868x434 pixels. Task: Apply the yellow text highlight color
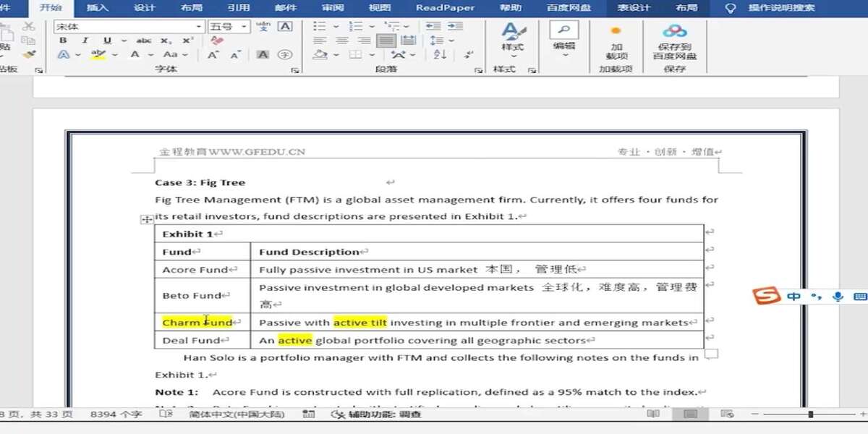click(99, 55)
